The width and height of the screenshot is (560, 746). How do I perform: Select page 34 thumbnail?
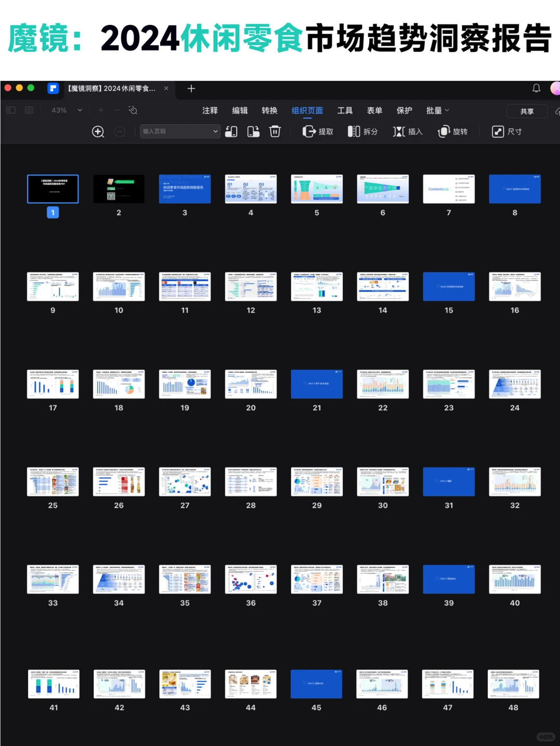[x=119, y=579]
